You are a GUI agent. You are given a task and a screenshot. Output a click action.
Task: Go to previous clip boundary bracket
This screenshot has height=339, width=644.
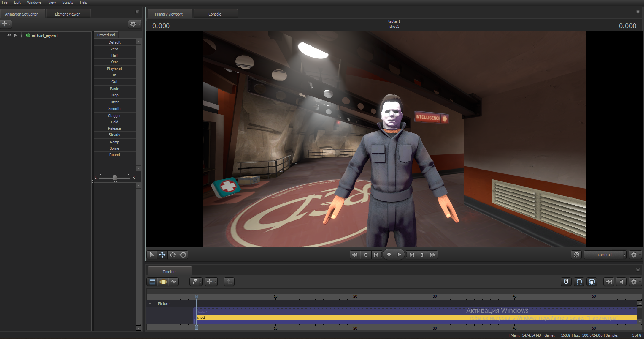pyautogui.click(x=365, y=255)
